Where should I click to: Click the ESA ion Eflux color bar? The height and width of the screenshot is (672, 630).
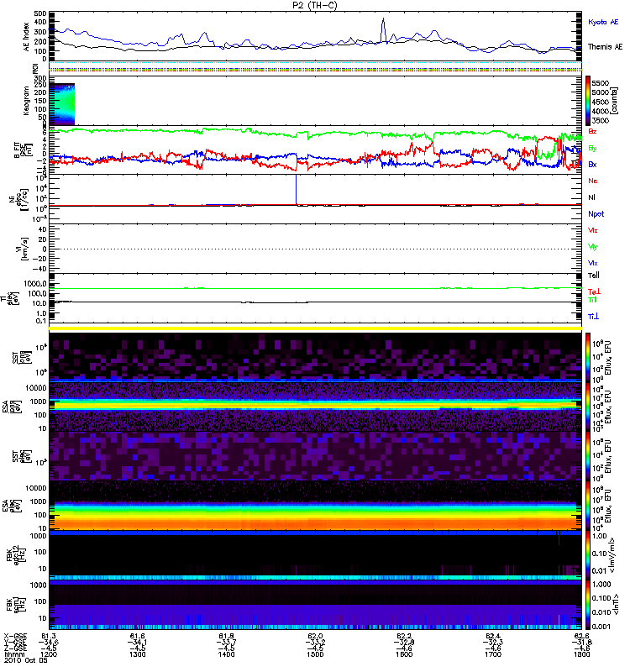(587, 407)
